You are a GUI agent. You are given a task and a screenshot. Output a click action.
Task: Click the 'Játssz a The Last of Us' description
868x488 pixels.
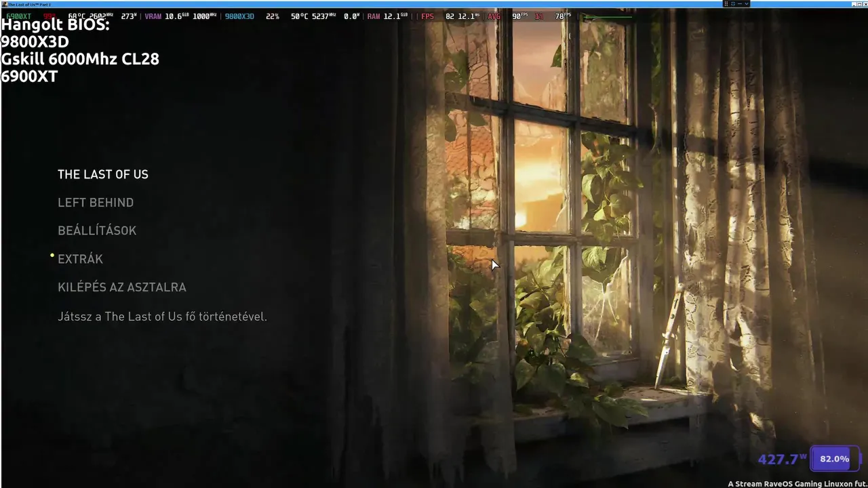click(162, 317)
